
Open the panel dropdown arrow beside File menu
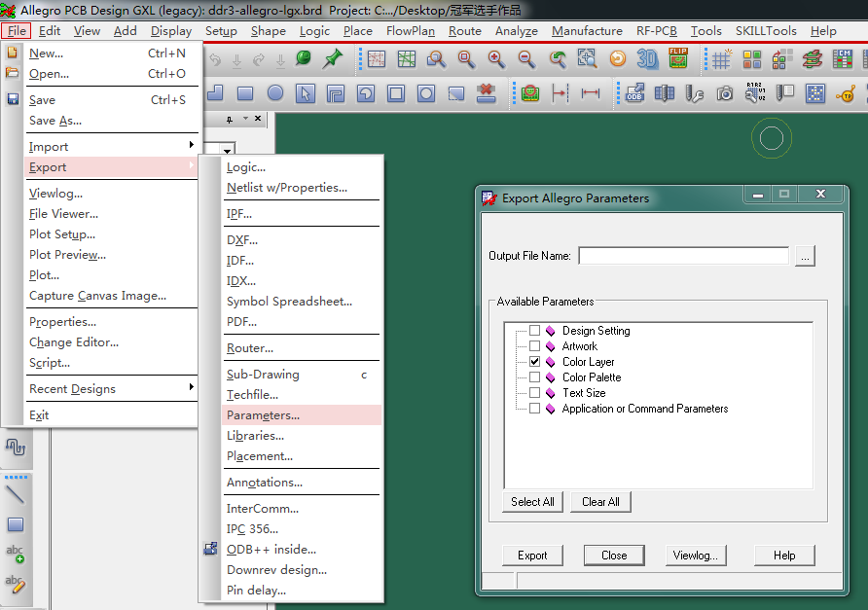click(x=228, y=151)
